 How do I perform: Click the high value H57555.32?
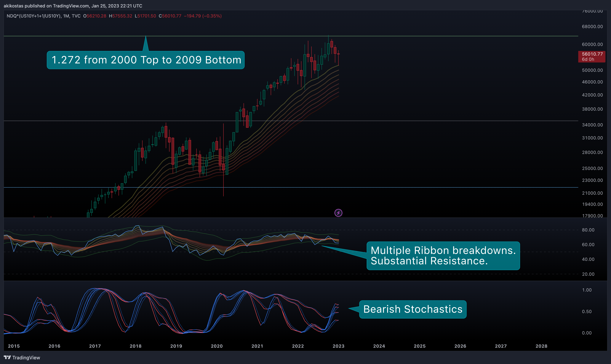[121, 16]
